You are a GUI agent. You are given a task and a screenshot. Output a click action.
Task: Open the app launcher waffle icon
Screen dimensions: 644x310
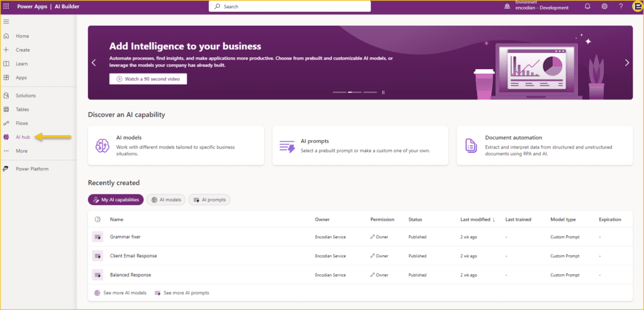pos(6,6)
